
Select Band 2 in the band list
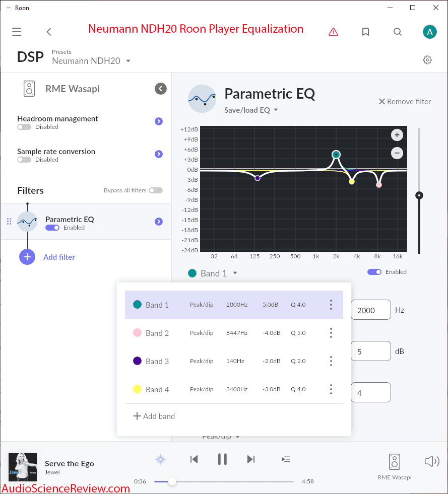234,333
